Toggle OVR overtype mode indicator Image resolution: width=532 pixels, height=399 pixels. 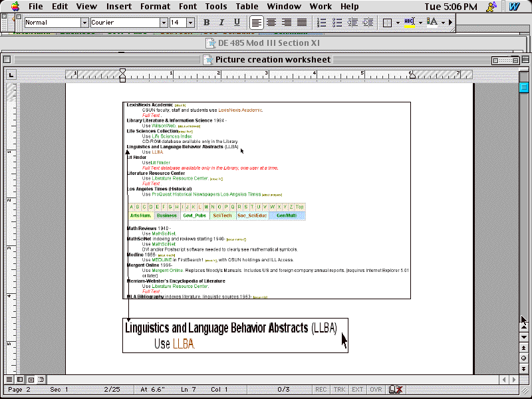376,390
